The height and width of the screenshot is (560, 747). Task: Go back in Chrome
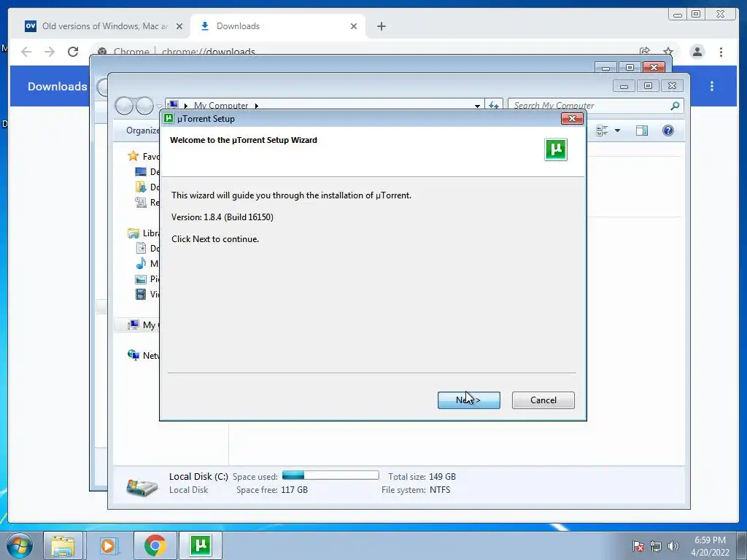pos(26,52)
